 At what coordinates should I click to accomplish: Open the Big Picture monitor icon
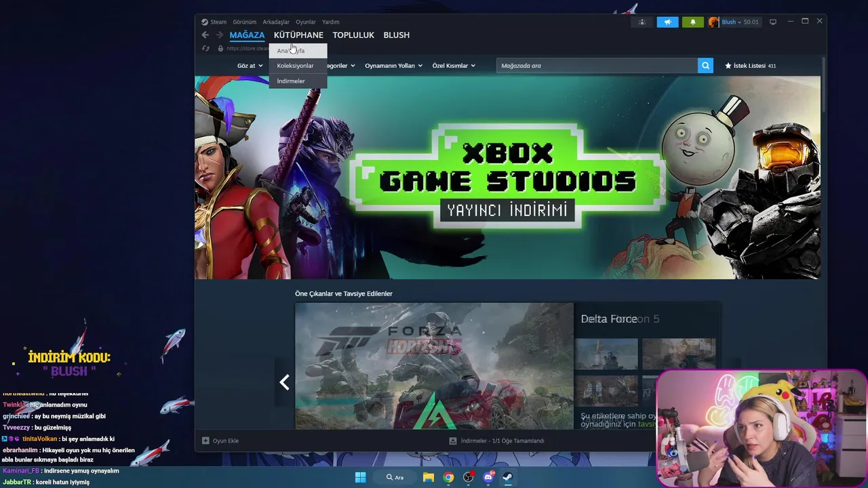(x=772, y=22)
